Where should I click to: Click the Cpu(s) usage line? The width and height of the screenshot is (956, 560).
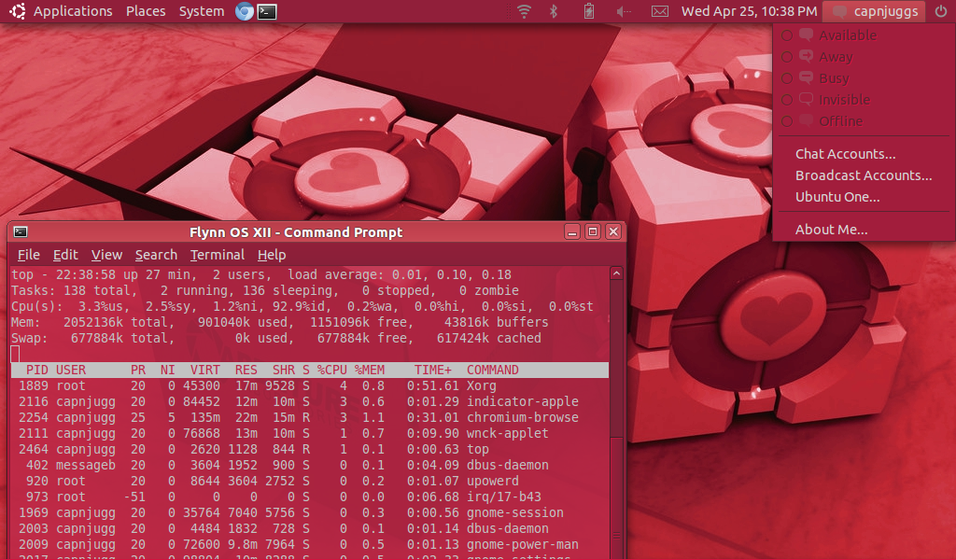tap(302, 306)
